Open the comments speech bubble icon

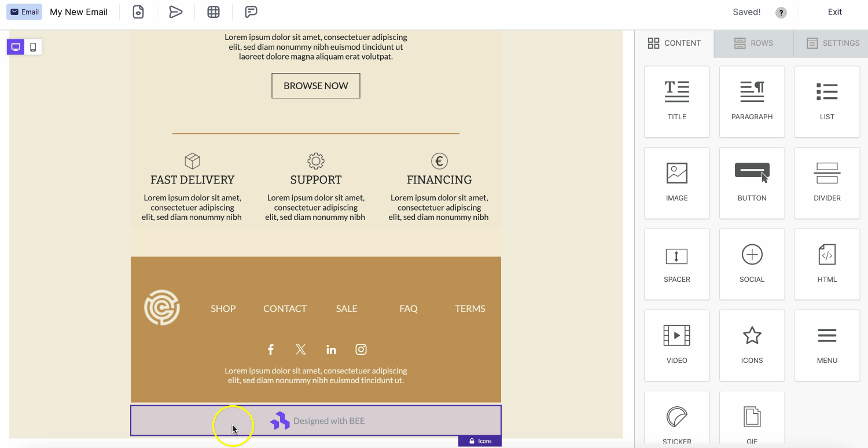(251, 12)
